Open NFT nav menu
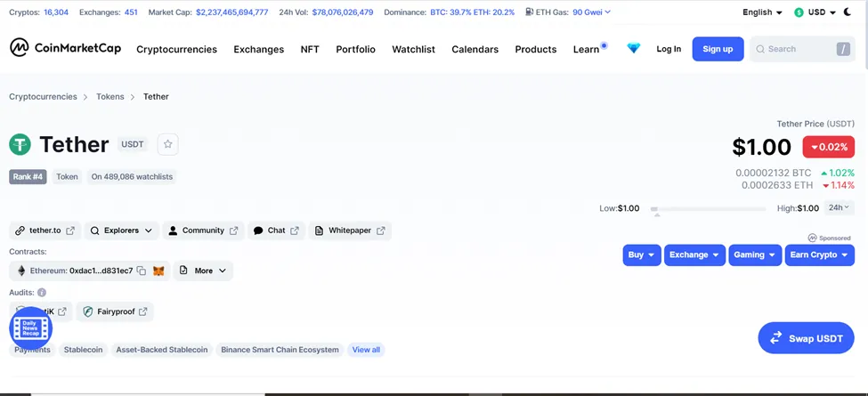The height and width of the screenshot is (396, 868). point(310,49)
